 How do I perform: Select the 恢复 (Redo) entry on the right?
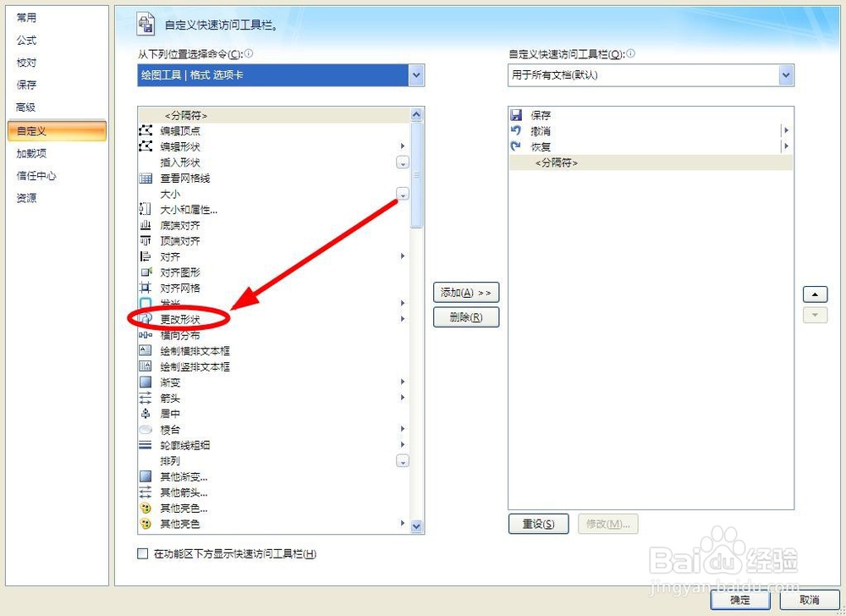tap(541, 146)
